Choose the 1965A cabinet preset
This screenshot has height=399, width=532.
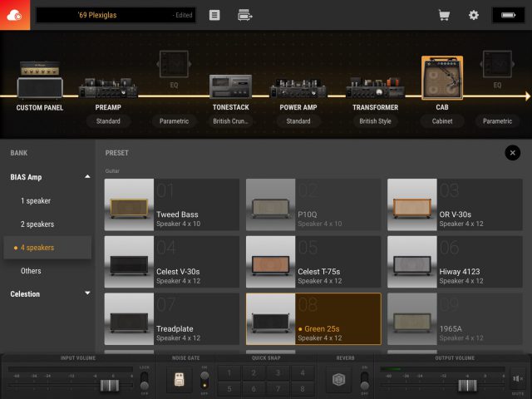(x=455, y=319)
